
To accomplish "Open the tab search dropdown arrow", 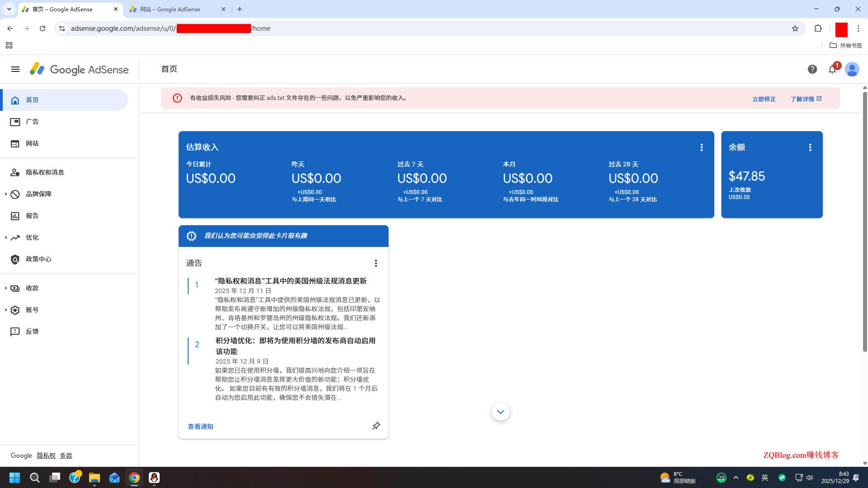I will pyautogui.click(x=9, y=9).
